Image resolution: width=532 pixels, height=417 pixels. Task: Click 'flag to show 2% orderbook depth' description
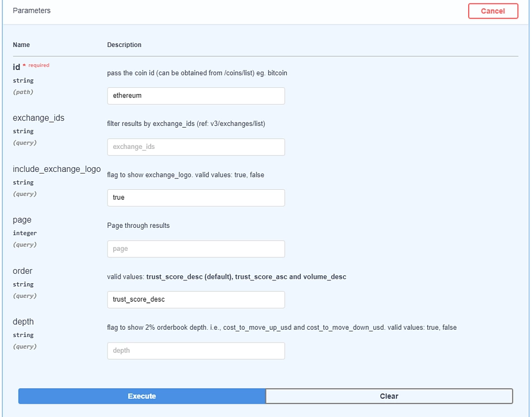point(282,327)
